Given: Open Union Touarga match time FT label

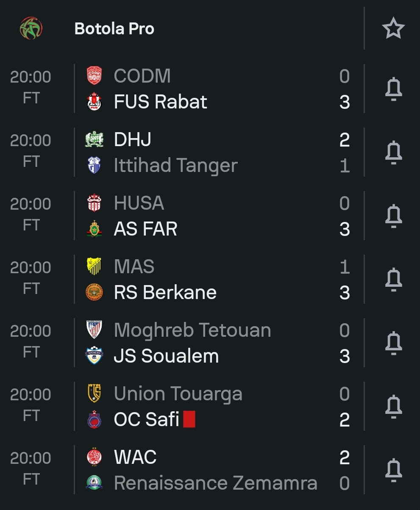Looking at the screenshot, I should [31, 416].
